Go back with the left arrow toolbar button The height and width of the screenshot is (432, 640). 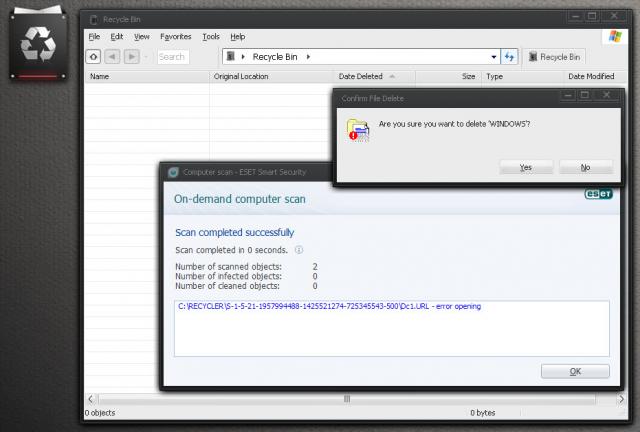(112, 57)
